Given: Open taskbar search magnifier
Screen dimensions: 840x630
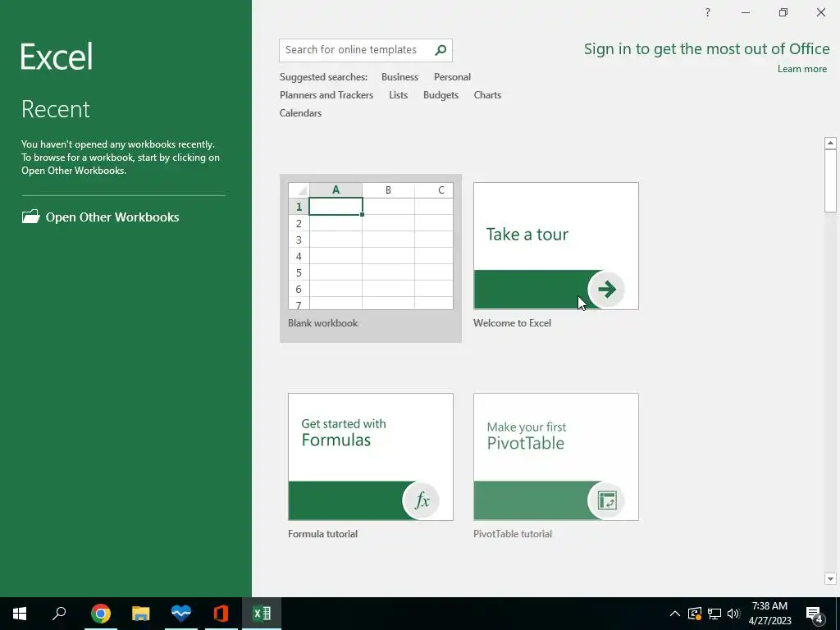Looking at the screenshot, I should tap(59, 613).
